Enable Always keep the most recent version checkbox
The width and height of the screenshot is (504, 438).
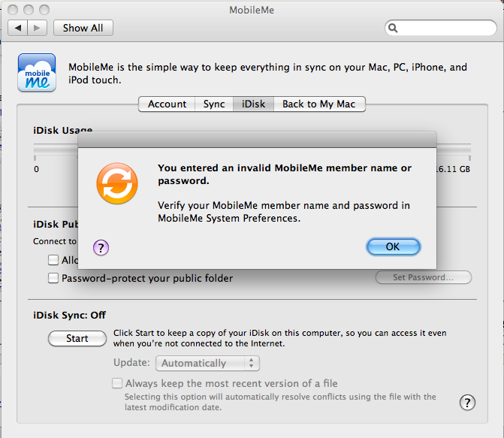point(117,383)
